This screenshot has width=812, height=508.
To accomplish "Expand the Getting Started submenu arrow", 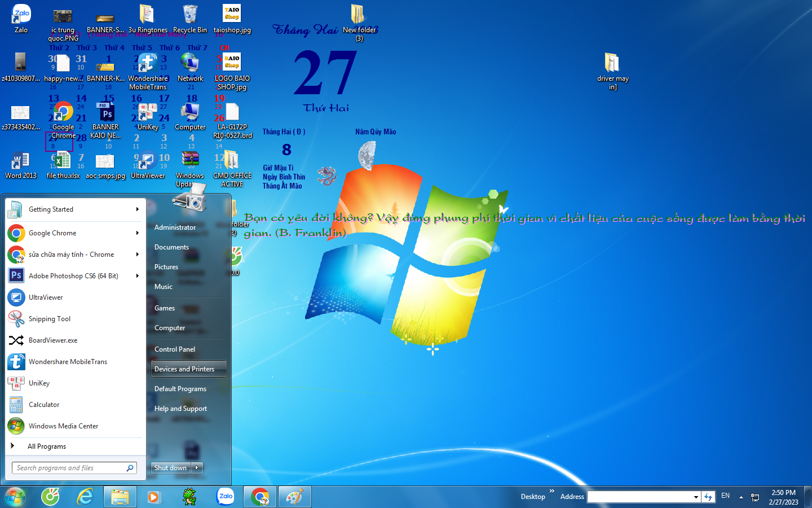I will pyautogui.click(x=137, y=209).
